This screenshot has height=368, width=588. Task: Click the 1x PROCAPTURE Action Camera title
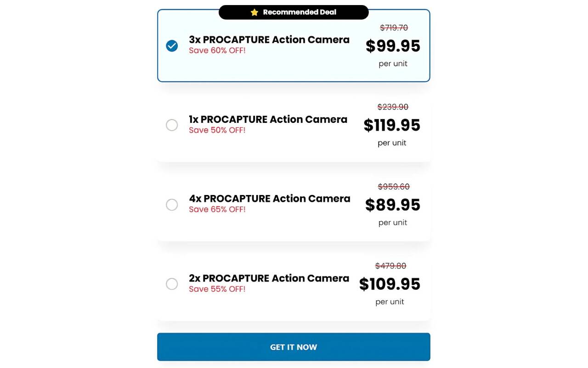tap(268, 119)
